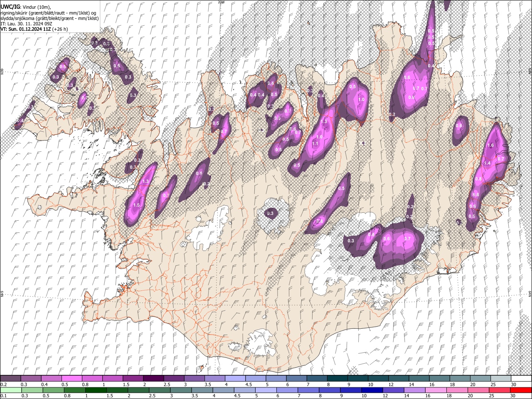Pick the 18–20 gray-teal snow legend swatch
Image resolution: width=532 pixels, height=399 pixels.
460,378
